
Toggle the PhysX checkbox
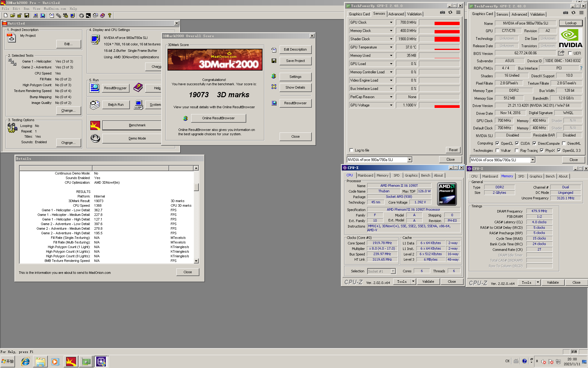click(x=542, y=151)
